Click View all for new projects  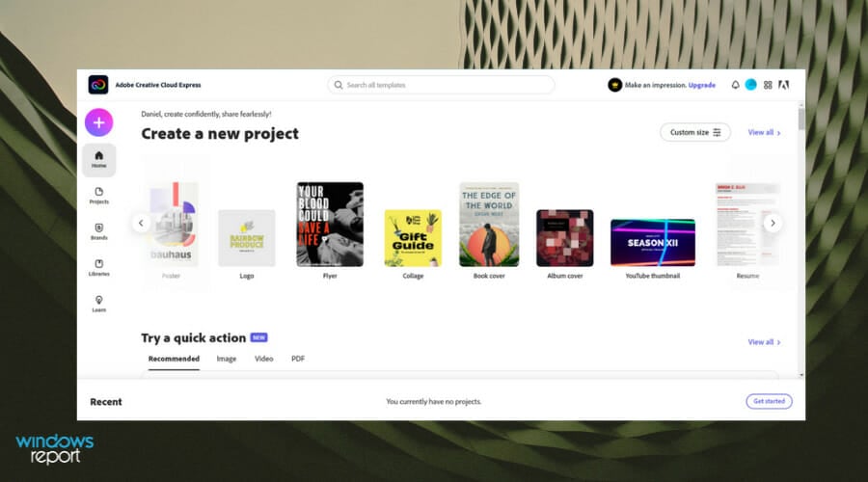pyautogui.click(x=764, y=132)
